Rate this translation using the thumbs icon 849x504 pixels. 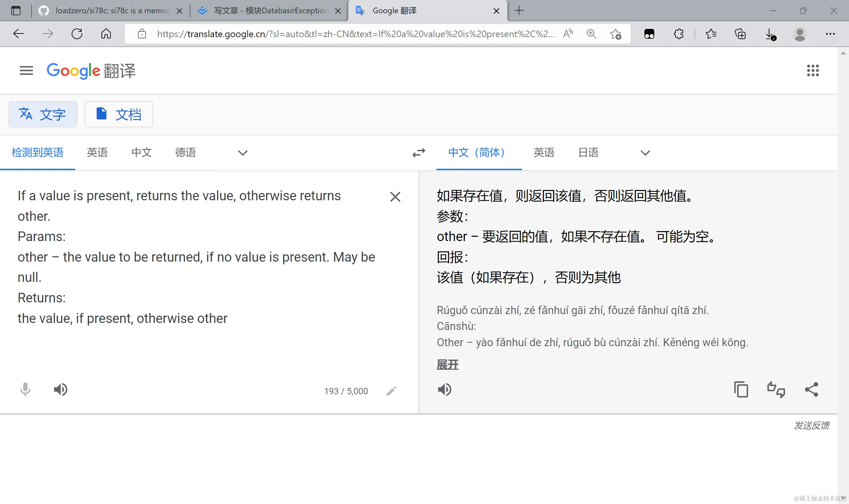tap(776, 389)
